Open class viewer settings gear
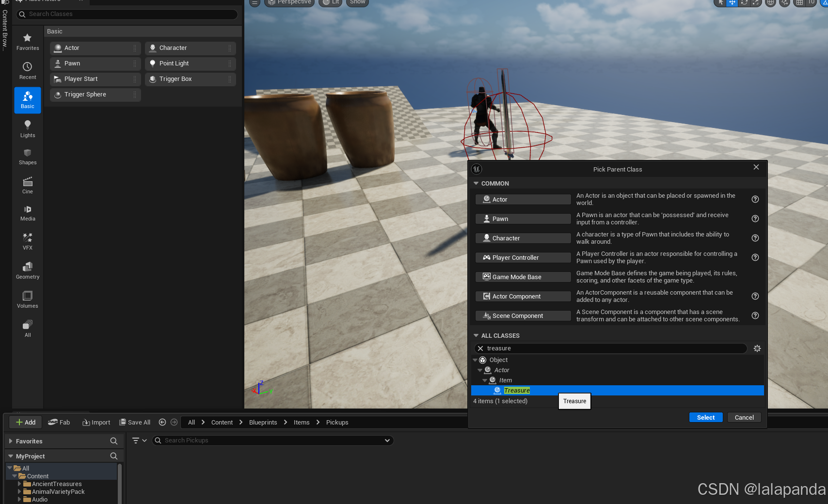This screenshot has height=504, width=828. tap(757, 348)
